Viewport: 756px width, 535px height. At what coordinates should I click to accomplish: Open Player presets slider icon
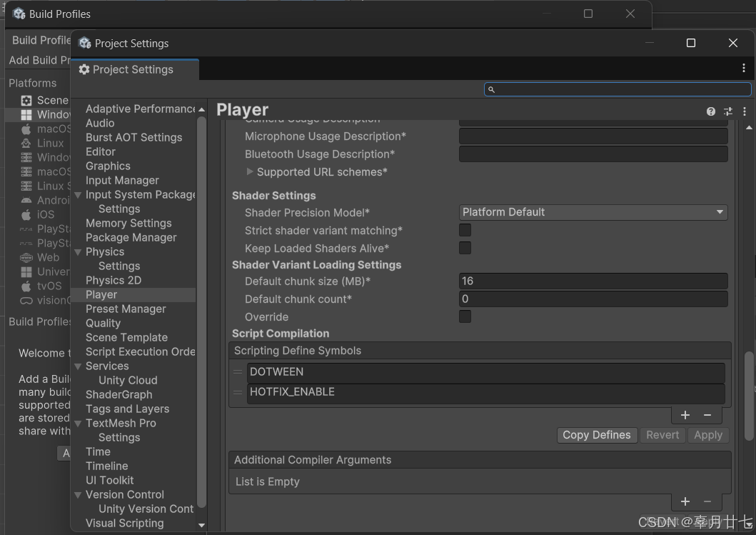pyautogui.click(x=728, y=111)
